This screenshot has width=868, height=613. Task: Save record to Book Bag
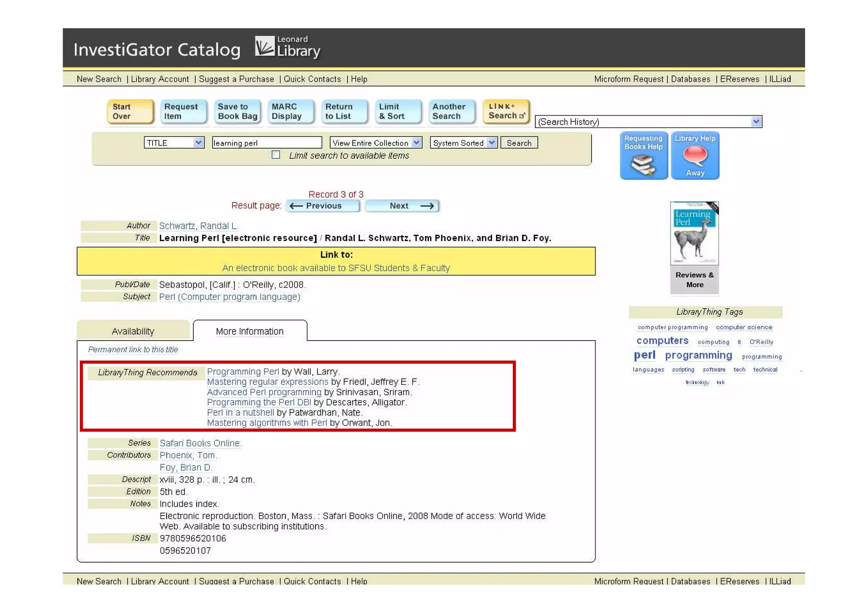coord(237,111)
